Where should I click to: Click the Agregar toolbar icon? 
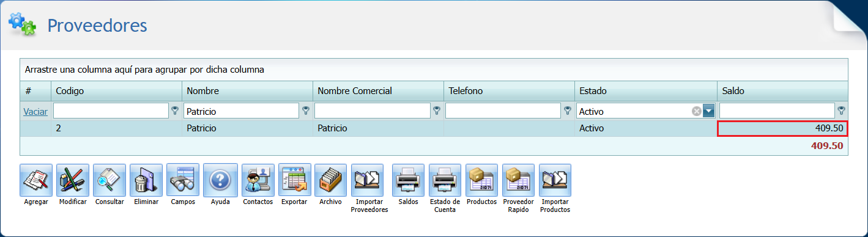(36, 180)
